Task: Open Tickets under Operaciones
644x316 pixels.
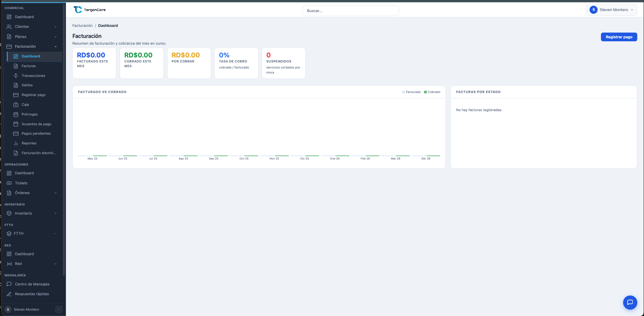Action: coord(21,183)
